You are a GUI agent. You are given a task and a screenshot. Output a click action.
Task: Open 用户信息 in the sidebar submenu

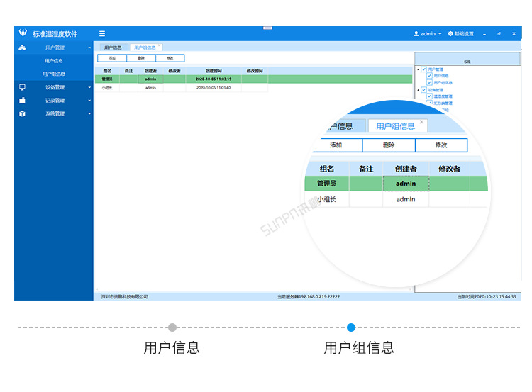click(54, 61)
